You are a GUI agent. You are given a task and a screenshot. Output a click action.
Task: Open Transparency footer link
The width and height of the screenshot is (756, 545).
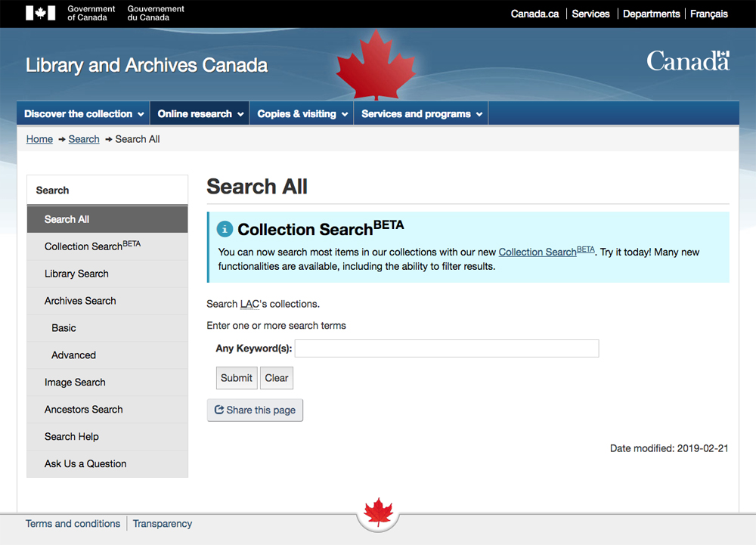[x=163, y=524]
